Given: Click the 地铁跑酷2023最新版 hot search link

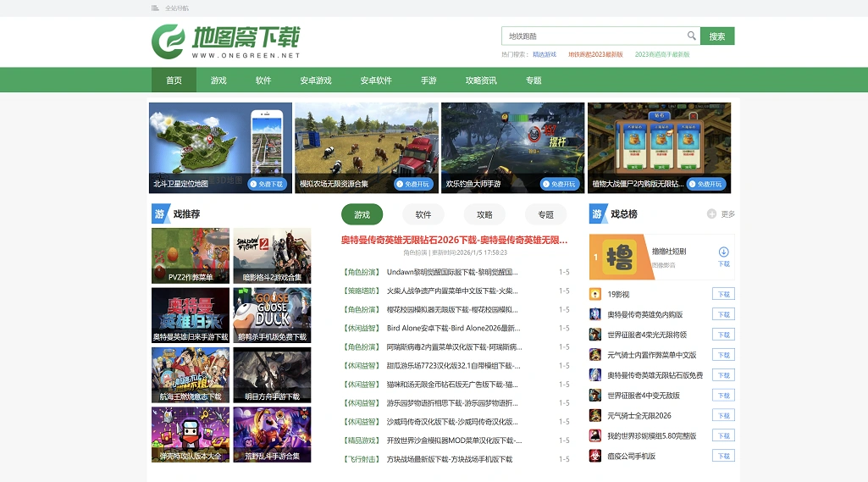Looking at the screenshot, I should [595, 54].
